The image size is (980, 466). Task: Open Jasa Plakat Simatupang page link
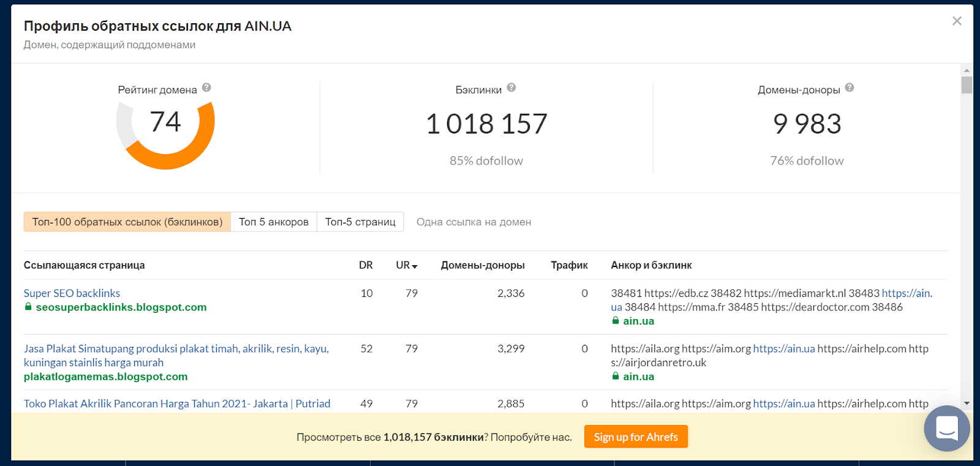[x=176, y=355]
